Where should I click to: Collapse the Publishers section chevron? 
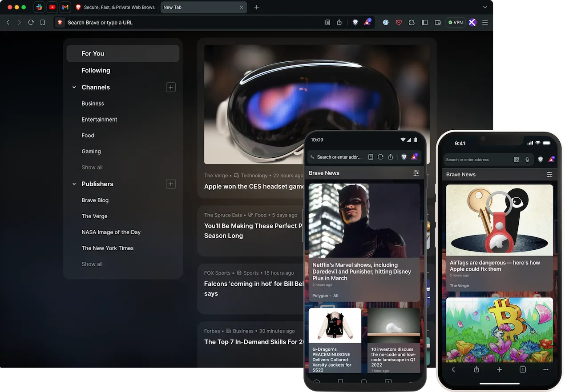[x=74, y=184]
